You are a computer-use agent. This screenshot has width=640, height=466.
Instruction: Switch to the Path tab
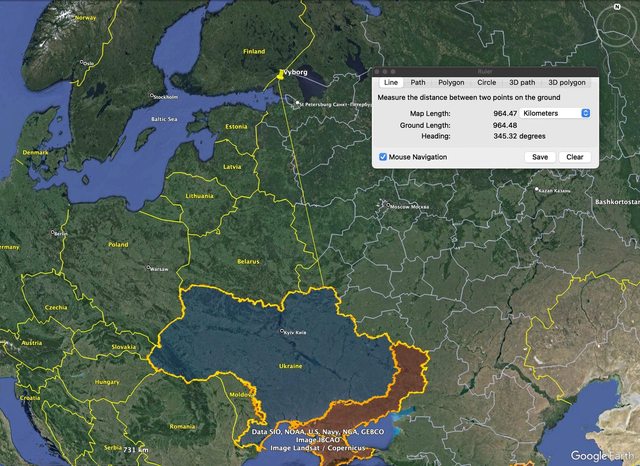(x=418, y=82)
